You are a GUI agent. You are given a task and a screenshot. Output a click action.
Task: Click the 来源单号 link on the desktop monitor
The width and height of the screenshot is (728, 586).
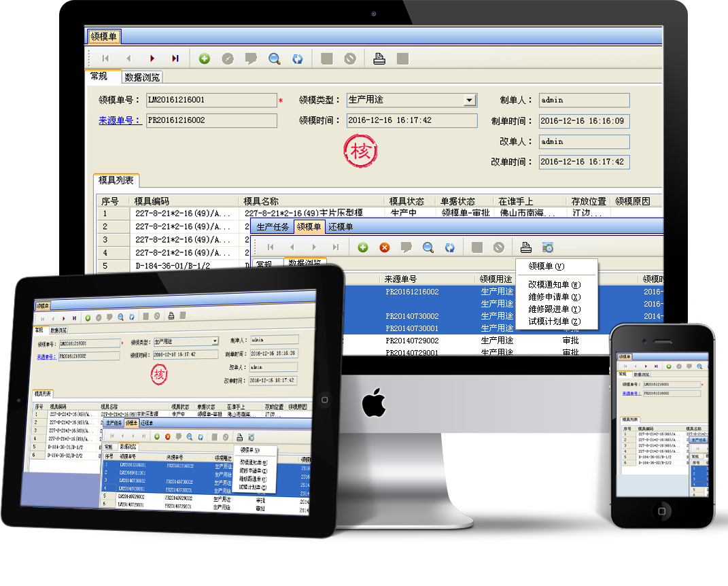tap(120, 121)
